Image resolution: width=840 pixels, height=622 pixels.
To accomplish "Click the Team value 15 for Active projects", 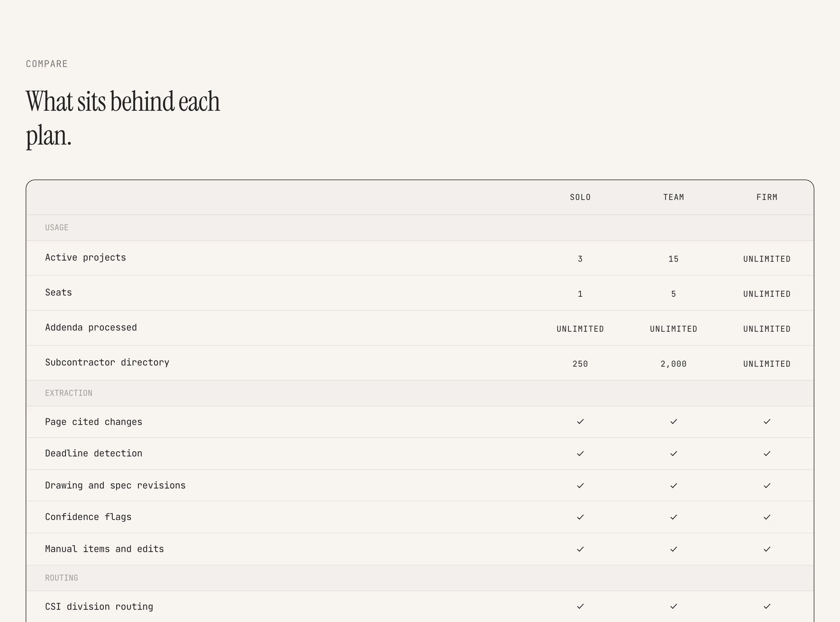I will point(673,259).
